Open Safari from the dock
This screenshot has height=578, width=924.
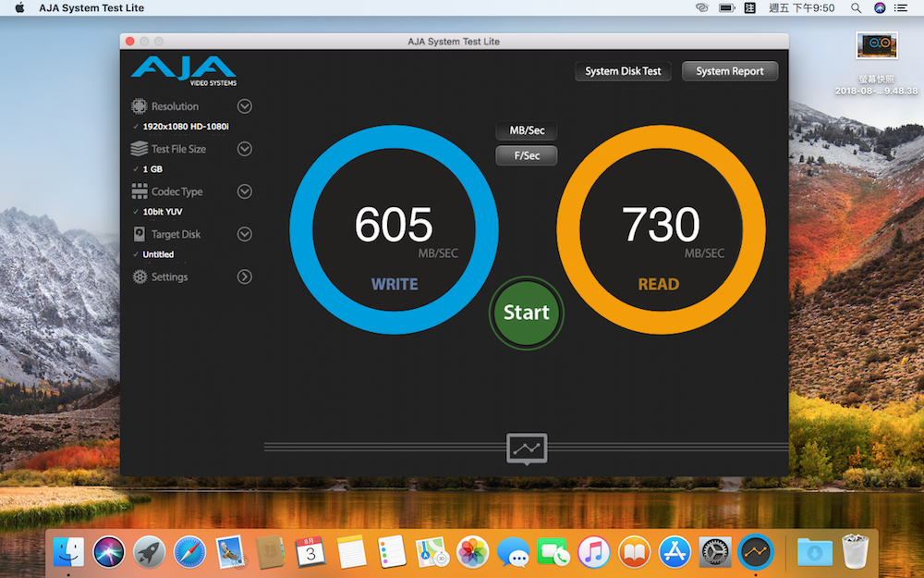(188, 552)
